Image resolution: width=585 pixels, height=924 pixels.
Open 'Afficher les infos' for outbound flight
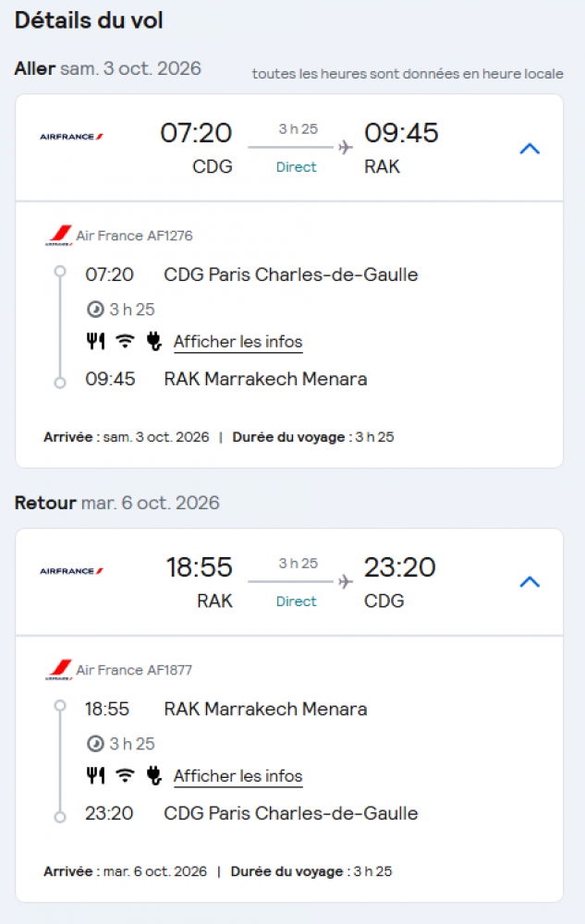tap(238, 342)
